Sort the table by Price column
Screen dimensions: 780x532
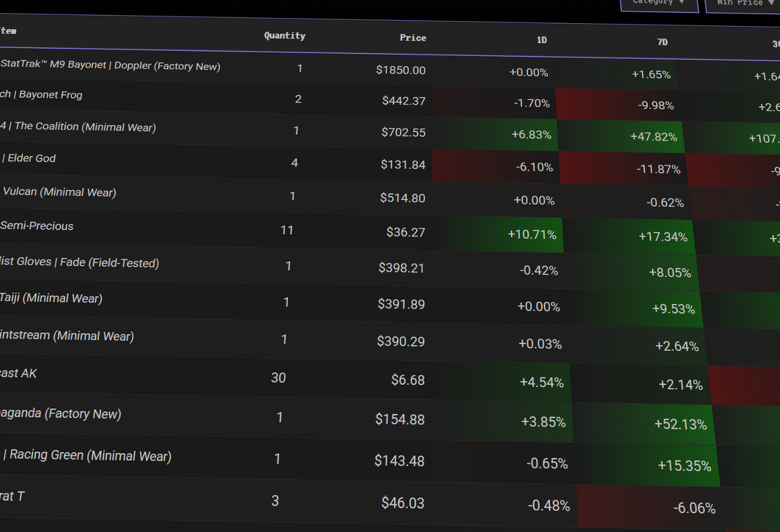(413, 38)
